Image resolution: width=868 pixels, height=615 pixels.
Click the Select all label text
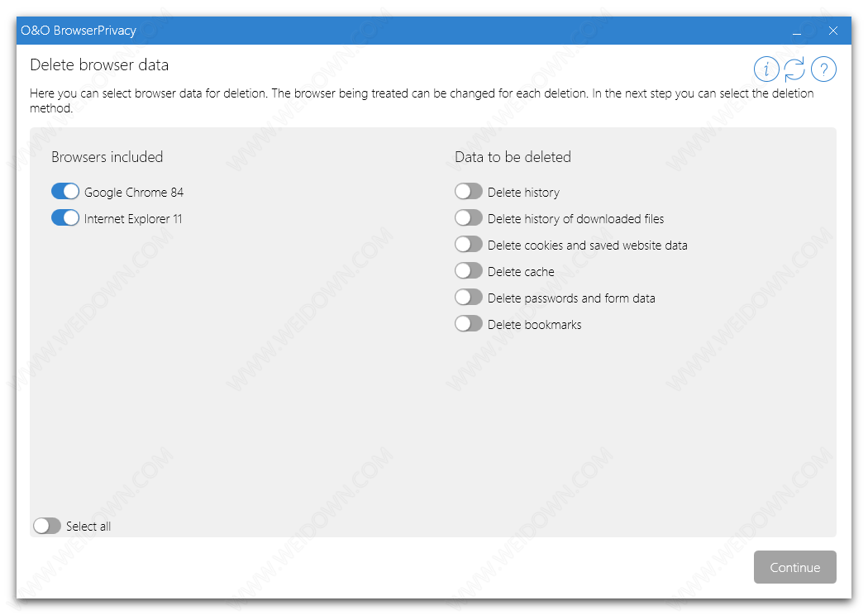tap(88, 527)
